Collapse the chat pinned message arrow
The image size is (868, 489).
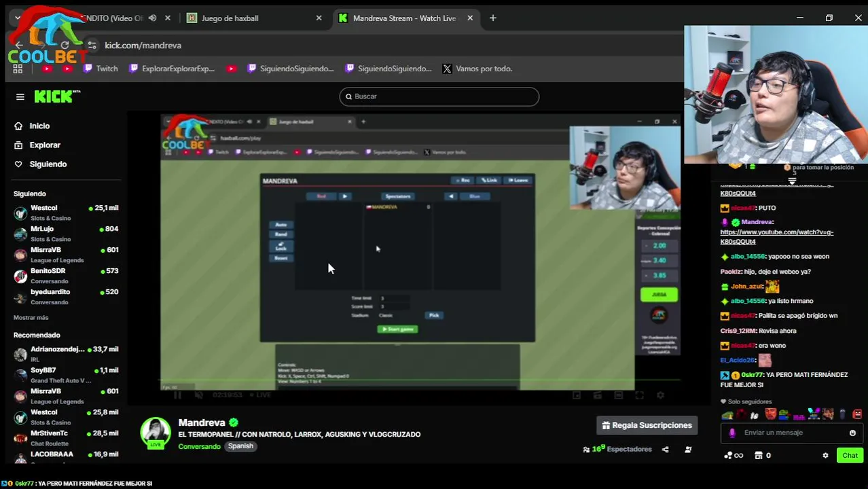pyautogui.click(x=792, y=181)
